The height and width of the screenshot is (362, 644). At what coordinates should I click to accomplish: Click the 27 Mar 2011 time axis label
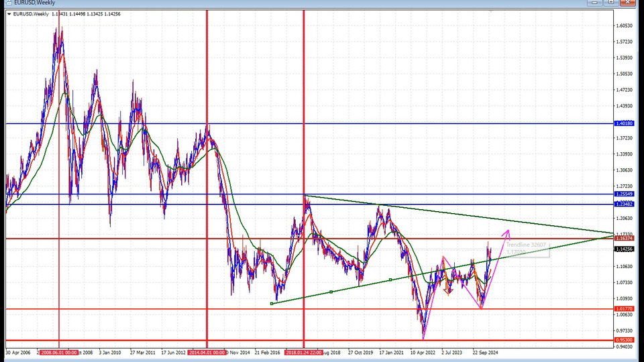[142, 353]
